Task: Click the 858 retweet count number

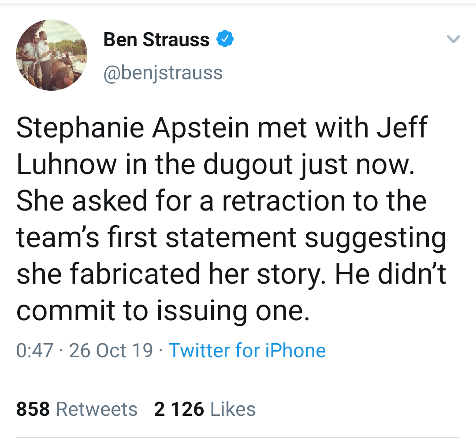Action: click(x=33, y=409)
